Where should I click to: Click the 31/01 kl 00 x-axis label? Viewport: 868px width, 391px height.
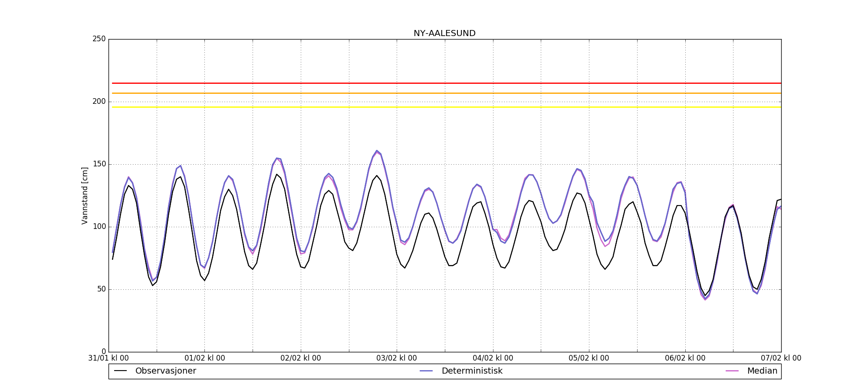coord(108,358)
